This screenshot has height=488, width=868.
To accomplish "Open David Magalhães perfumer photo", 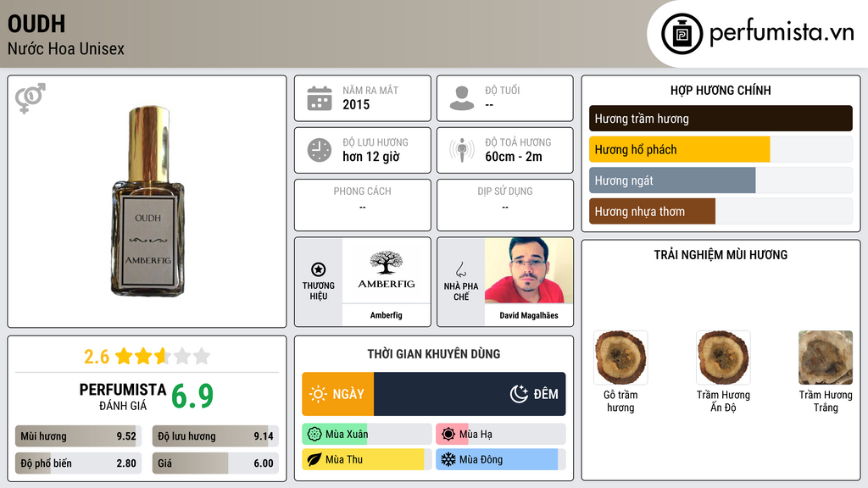I will click(x=529, y=270).
